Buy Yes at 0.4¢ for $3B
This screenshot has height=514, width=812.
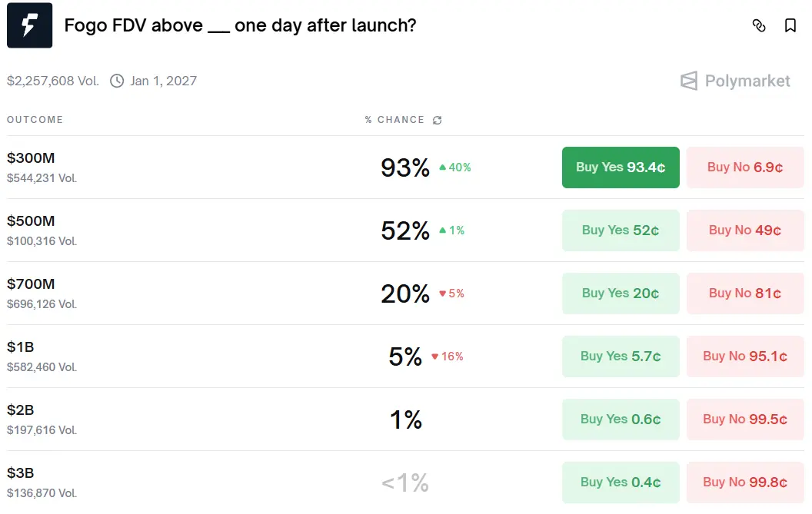pos(621,482)
